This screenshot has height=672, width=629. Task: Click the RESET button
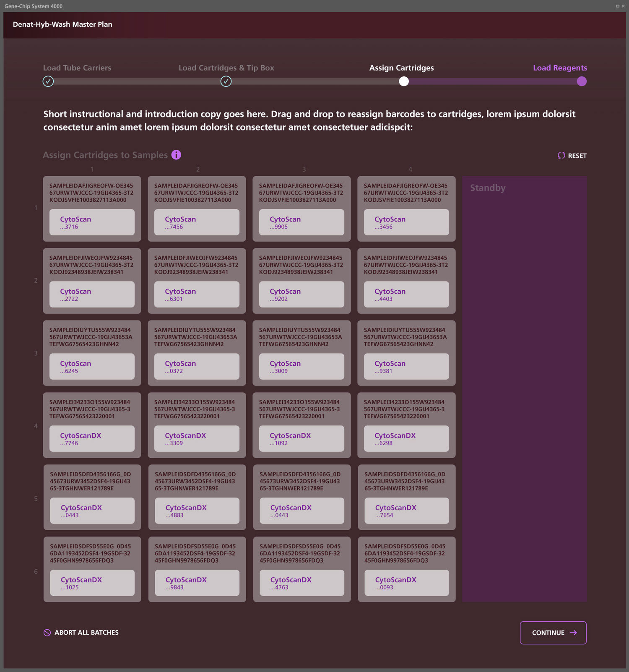point(572,156)
